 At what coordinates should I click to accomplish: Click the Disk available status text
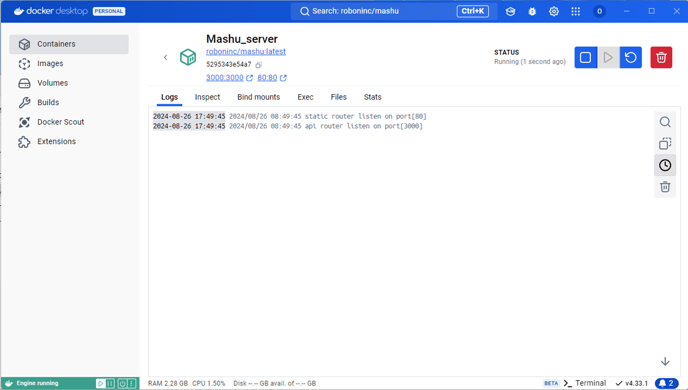(x=275, y=383)
